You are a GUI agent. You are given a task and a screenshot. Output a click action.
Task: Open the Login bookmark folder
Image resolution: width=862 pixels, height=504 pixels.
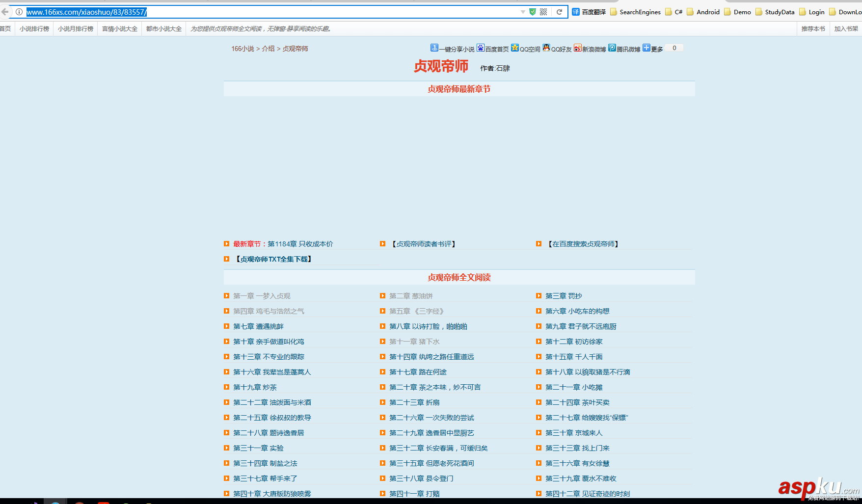812,12
